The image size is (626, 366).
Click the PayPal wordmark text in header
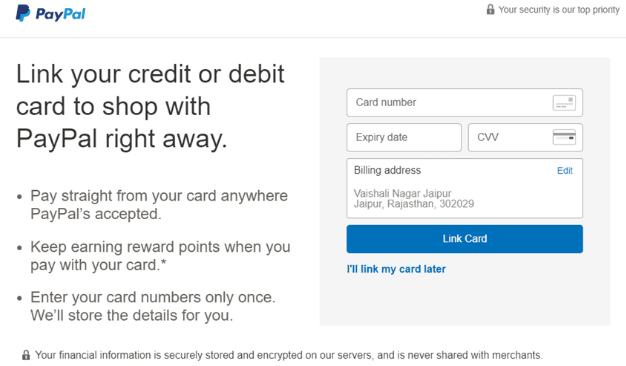[x=60, y=14]
